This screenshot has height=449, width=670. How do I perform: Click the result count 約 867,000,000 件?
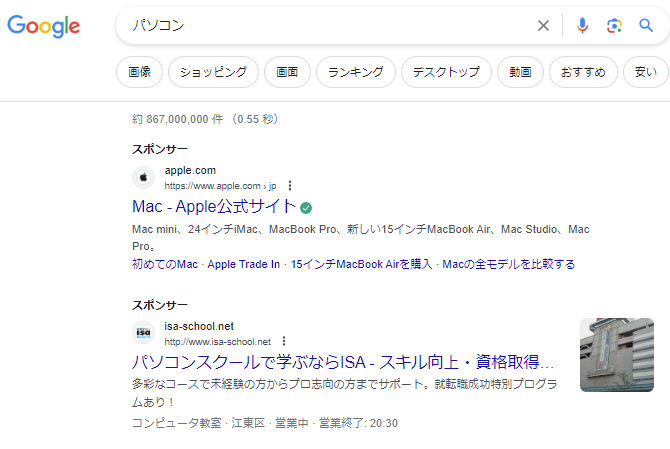coord(177,119)
